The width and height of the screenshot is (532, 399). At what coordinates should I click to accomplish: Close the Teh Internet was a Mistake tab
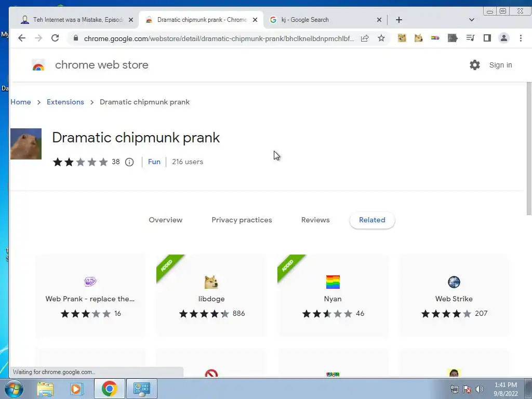(131, 20)
